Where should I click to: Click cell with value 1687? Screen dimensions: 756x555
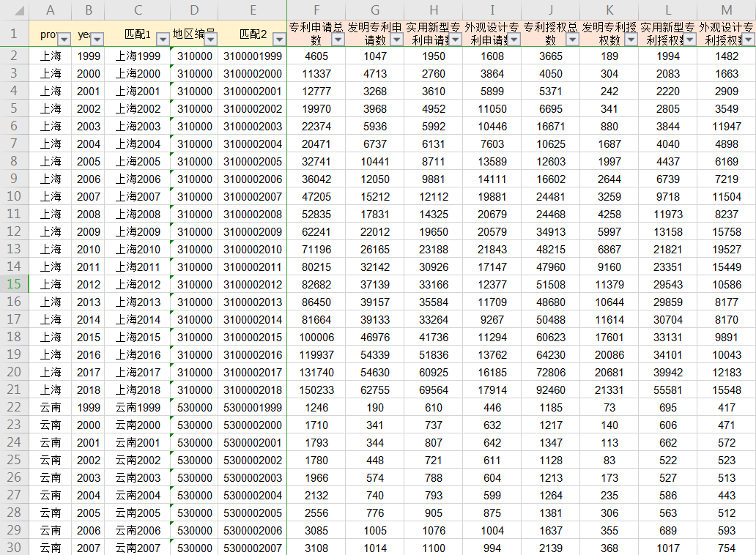[x=609, y=144]
